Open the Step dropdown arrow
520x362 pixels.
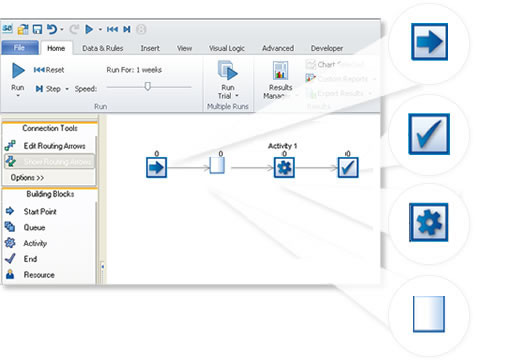tap(67, 89)
